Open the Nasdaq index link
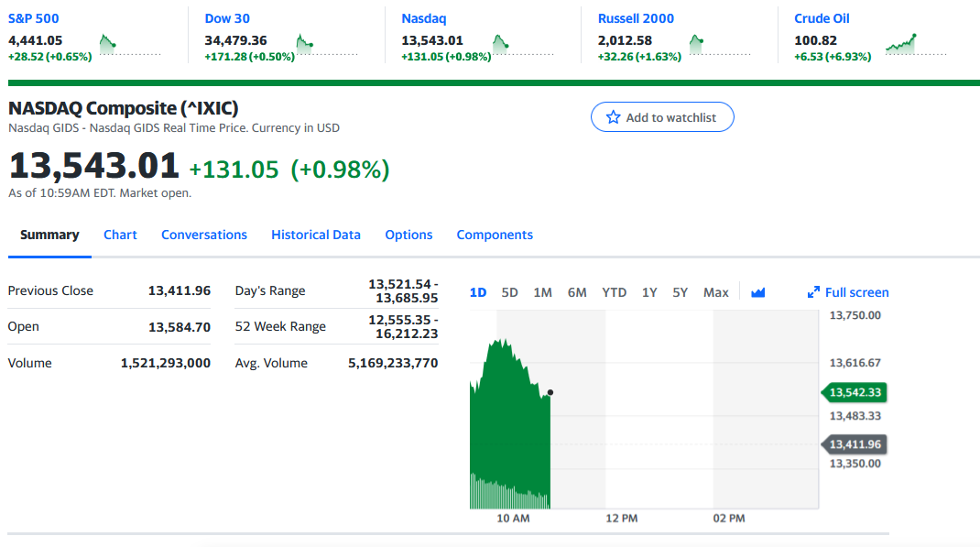This screenshot has height=547, width=980. tap(424, 18)
